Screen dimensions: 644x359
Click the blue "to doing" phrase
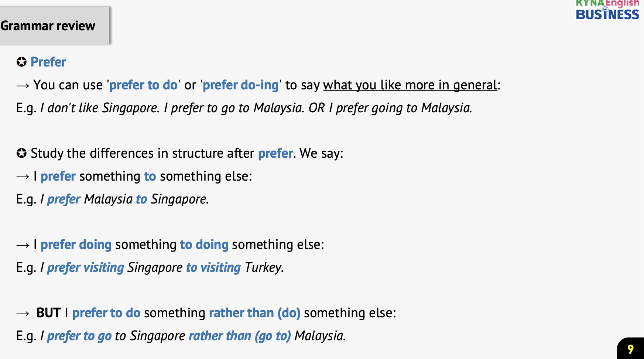tap(204, 245)
